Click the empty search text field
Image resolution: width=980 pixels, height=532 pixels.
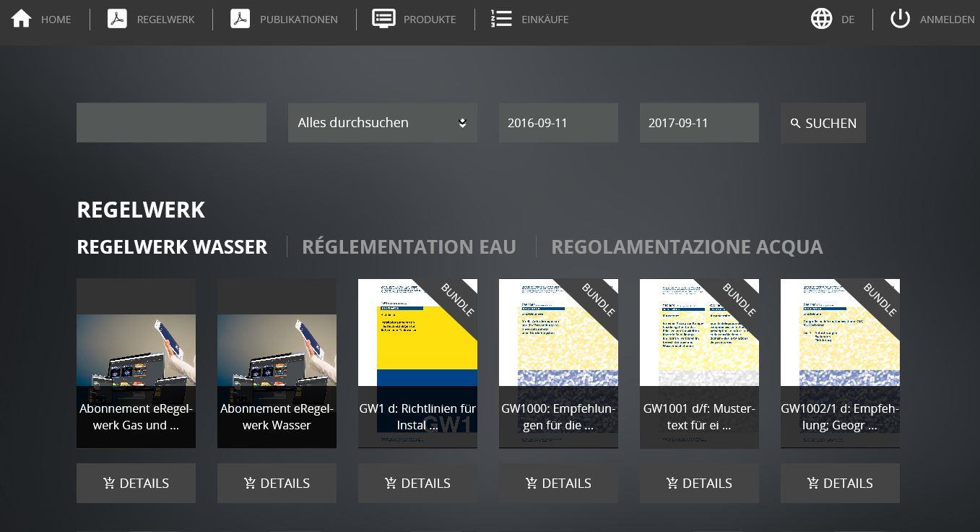click(171, 123)
